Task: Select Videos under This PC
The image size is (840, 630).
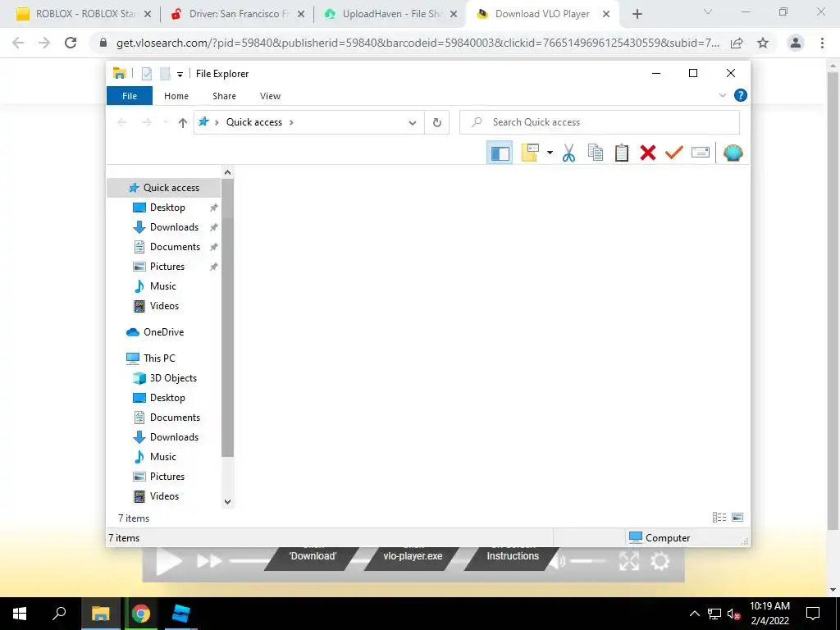Action: point(164,496)
